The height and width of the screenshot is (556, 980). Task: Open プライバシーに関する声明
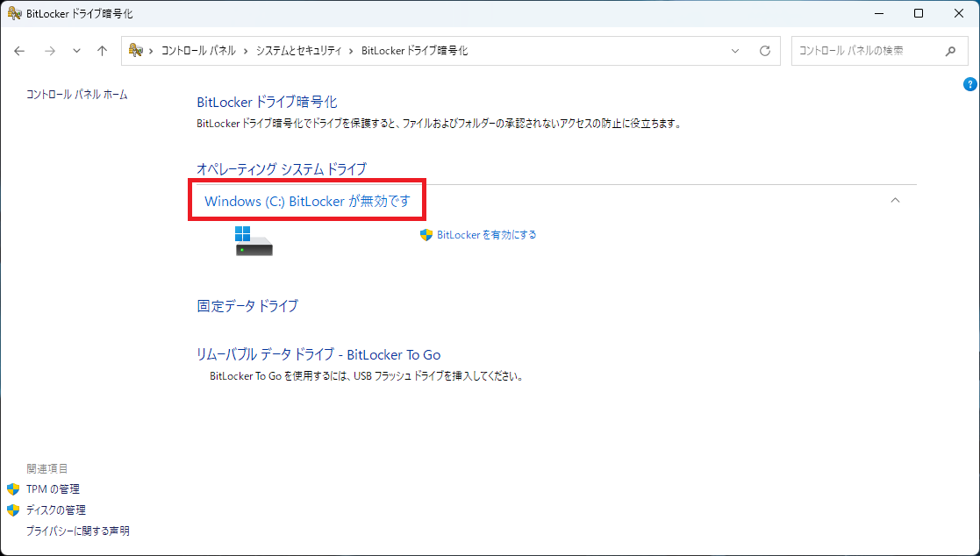click(77, 530)
